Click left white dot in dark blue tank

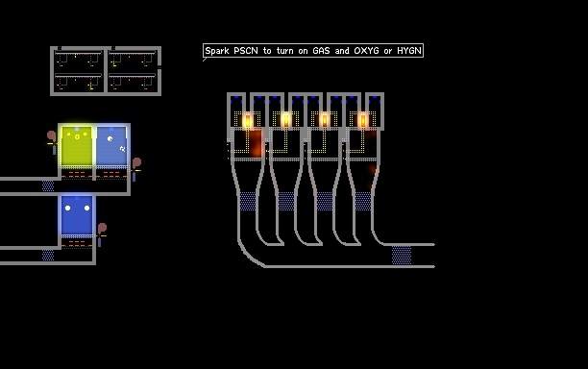pyautogui.click(x=68, y=209)
